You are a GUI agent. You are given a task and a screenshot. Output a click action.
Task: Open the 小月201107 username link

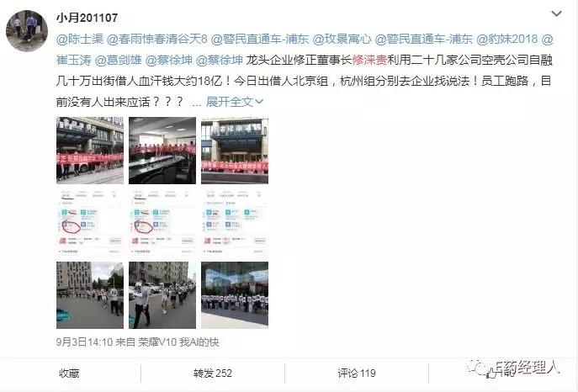coord(87,18)
